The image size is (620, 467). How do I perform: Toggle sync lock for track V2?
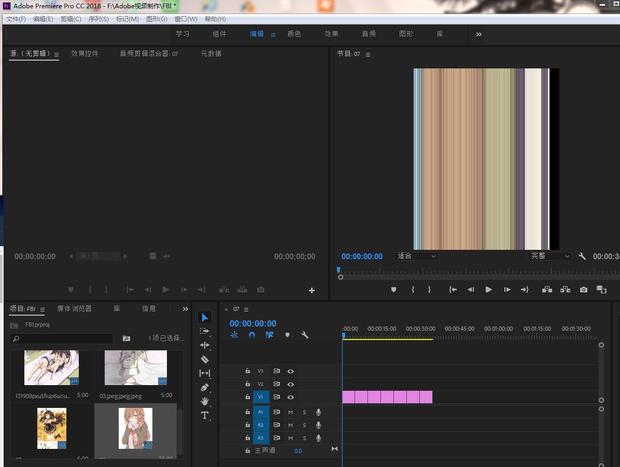[276, 384]
